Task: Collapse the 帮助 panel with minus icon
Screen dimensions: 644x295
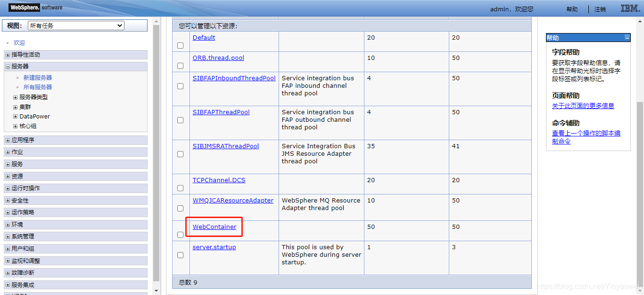Action: pos(627,37)
